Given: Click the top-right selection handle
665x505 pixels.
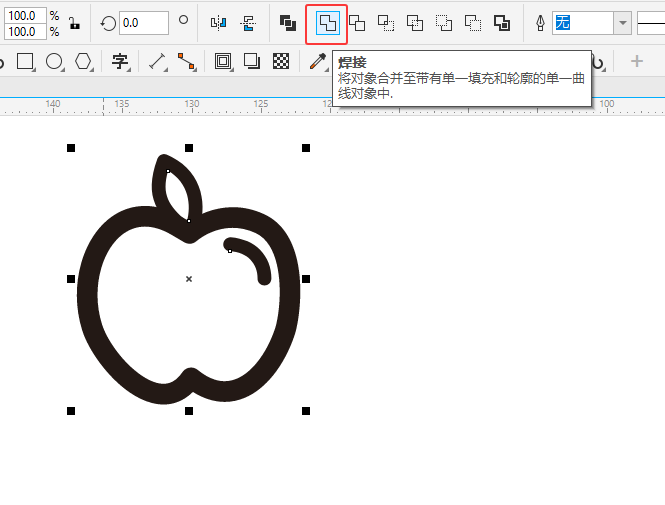Looking at the screenshot, I should coord(306,148).
